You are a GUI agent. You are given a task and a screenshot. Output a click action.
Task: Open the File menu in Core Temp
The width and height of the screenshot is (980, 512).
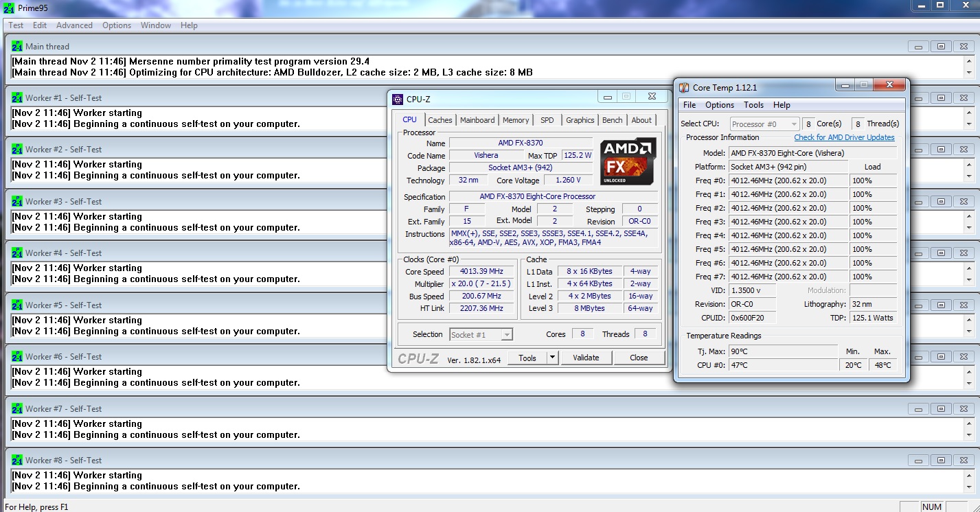690,105
